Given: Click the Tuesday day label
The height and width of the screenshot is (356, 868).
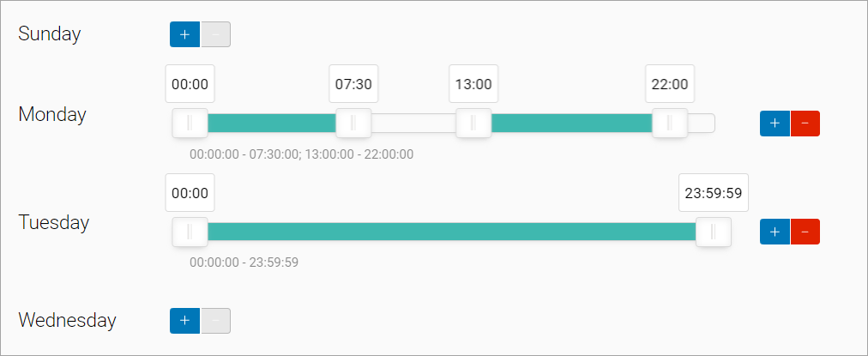Looking at the screenshot, I should pos(54,222).
